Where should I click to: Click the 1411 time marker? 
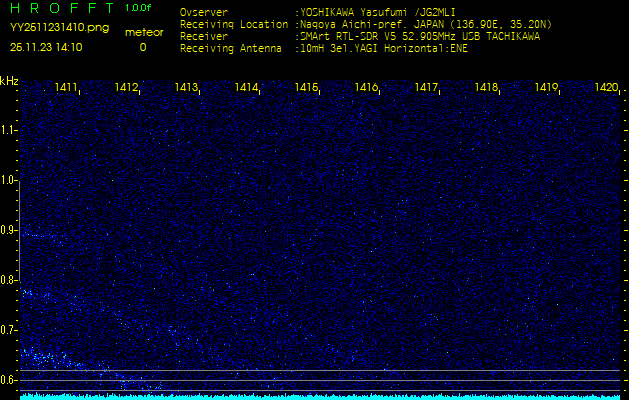point(66,88)
